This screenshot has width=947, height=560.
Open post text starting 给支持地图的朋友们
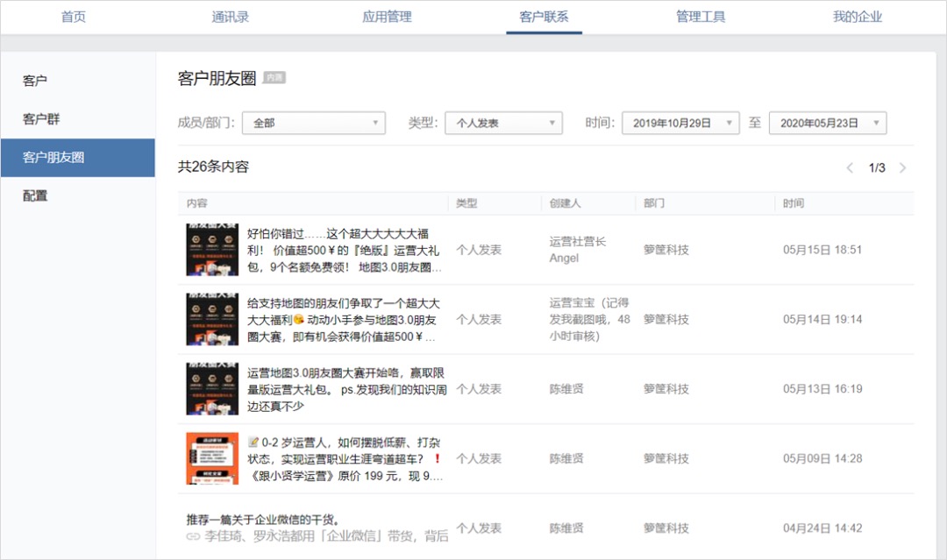coord(343,320)
